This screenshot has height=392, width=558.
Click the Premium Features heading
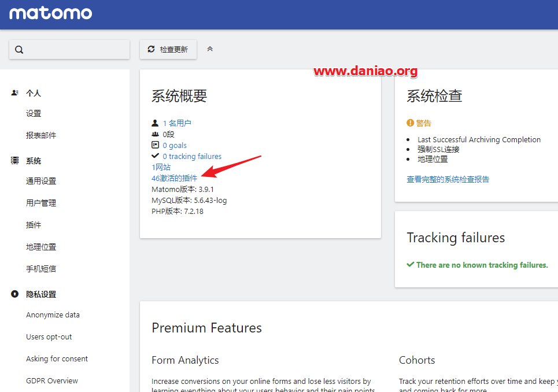207,328
